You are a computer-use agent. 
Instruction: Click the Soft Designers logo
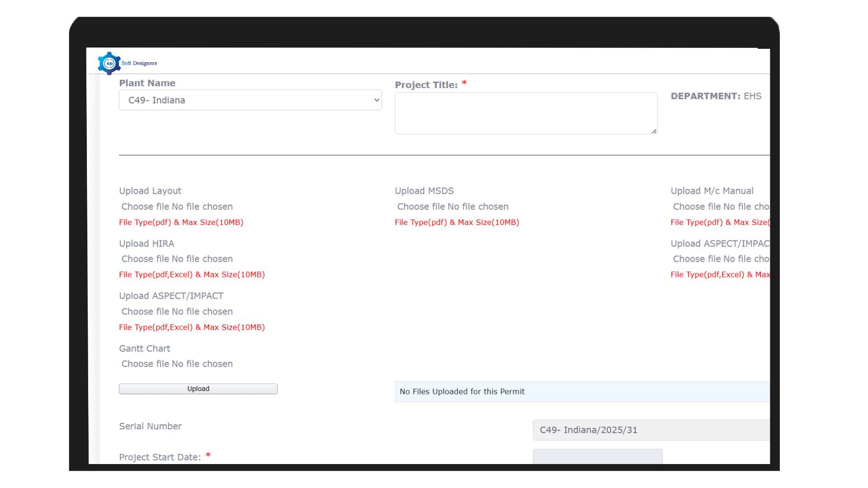[x=108, y=62]
